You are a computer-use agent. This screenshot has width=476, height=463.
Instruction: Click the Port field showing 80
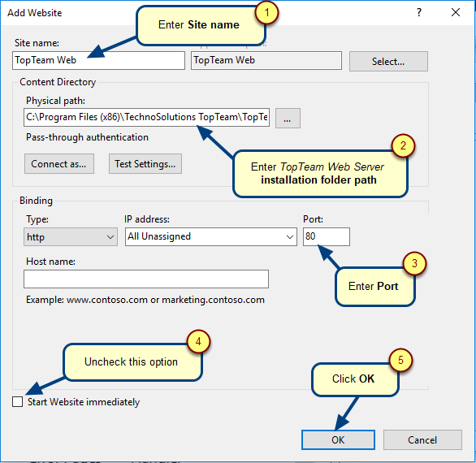point(327,237)
